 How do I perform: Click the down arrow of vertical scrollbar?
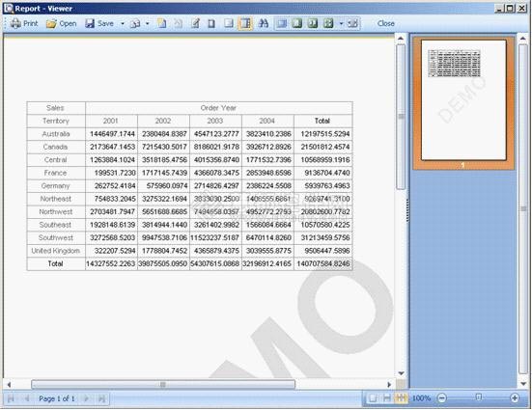click(x=401, y=373)
